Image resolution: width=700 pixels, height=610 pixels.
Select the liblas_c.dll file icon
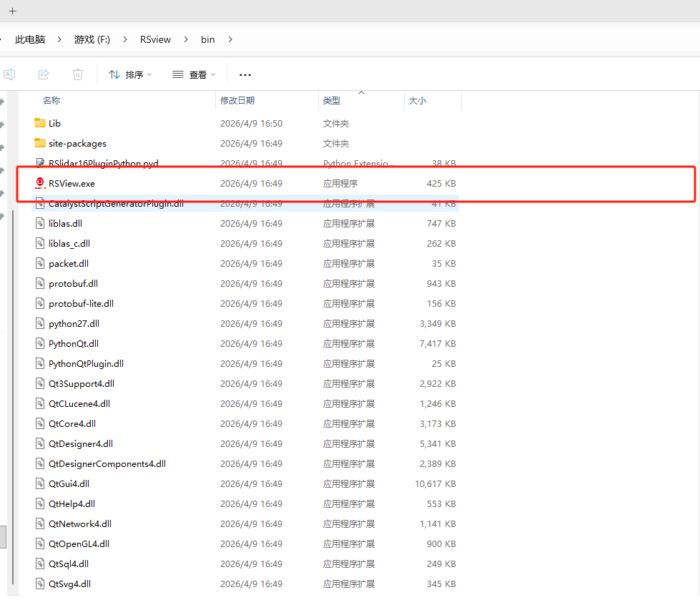tap(40, 243)
